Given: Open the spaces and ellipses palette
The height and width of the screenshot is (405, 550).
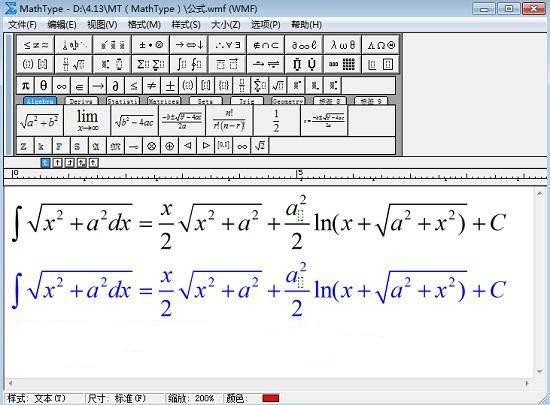Looking at the screenshot, I should [74, 45].
